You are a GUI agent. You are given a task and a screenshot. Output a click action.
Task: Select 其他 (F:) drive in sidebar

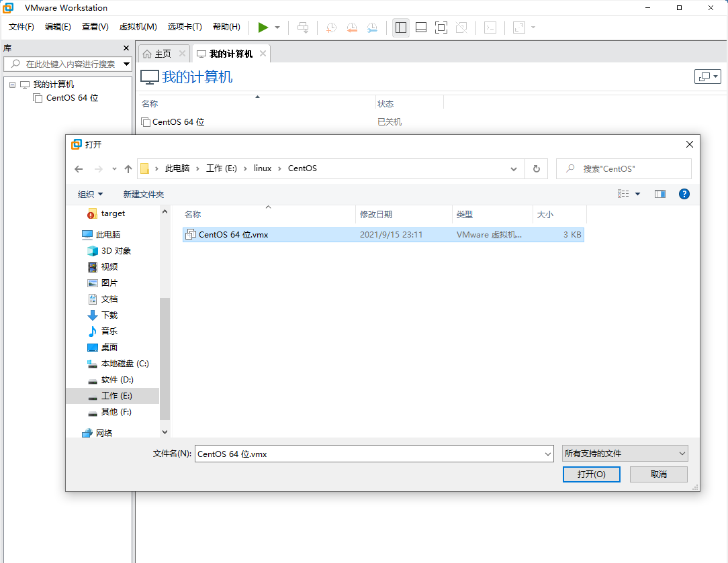point(110,412)
